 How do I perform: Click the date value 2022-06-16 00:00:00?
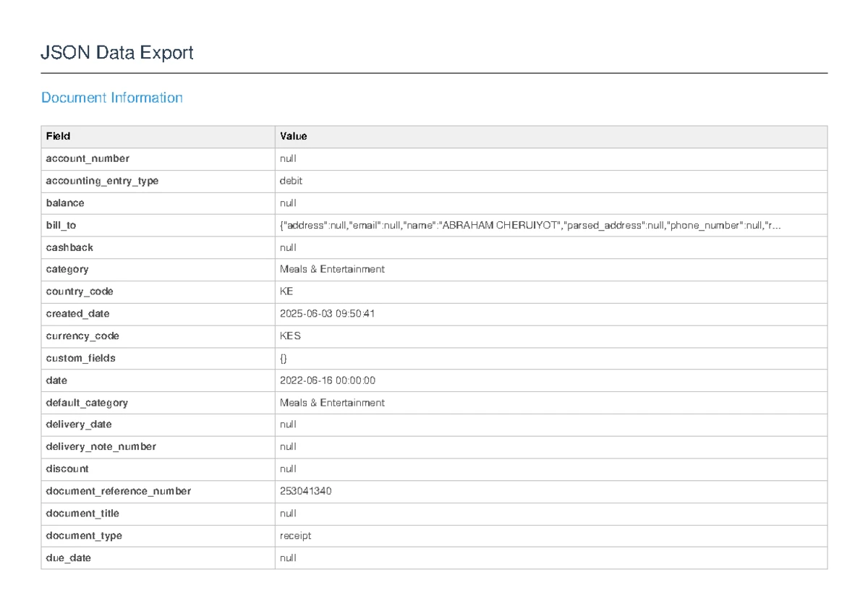327,380
